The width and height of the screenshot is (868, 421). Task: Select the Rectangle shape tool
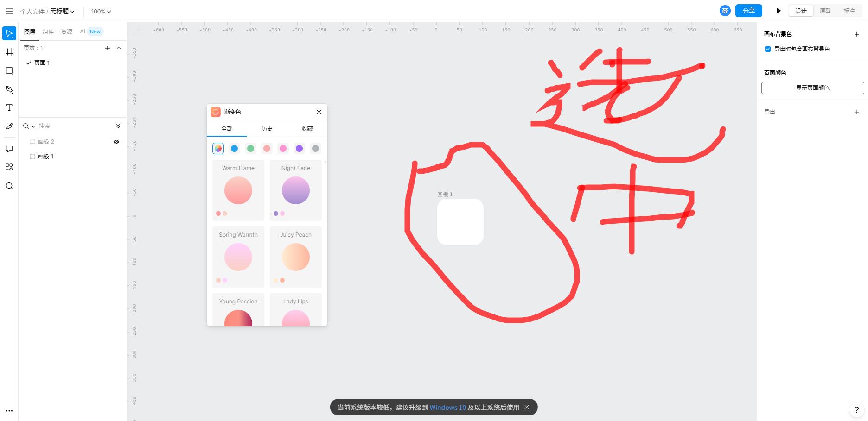(9, 71)
